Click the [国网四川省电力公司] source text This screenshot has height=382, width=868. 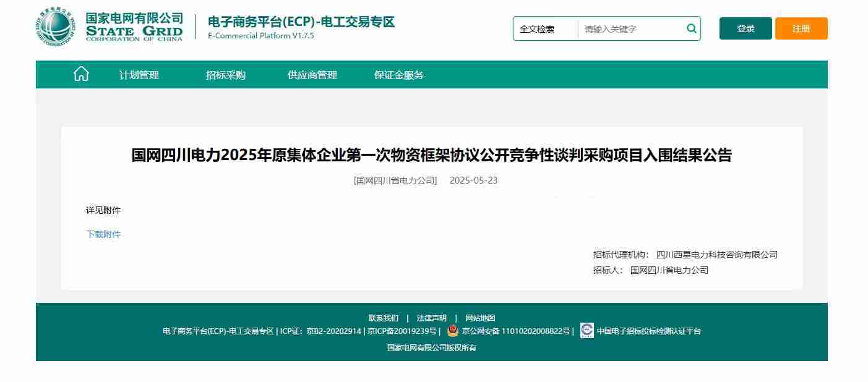pyautogui.click(x=395, y=180)
